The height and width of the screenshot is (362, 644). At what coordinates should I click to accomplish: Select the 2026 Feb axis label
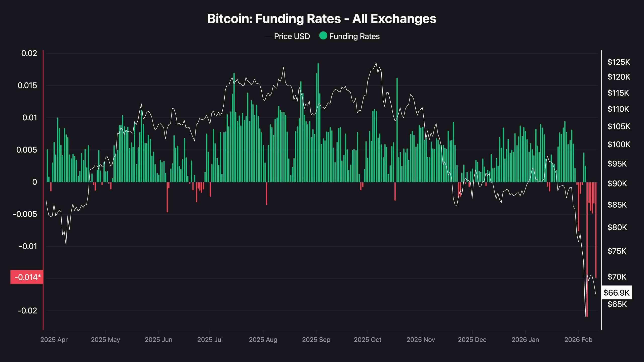pyautogui.click(x=578, y=340)
